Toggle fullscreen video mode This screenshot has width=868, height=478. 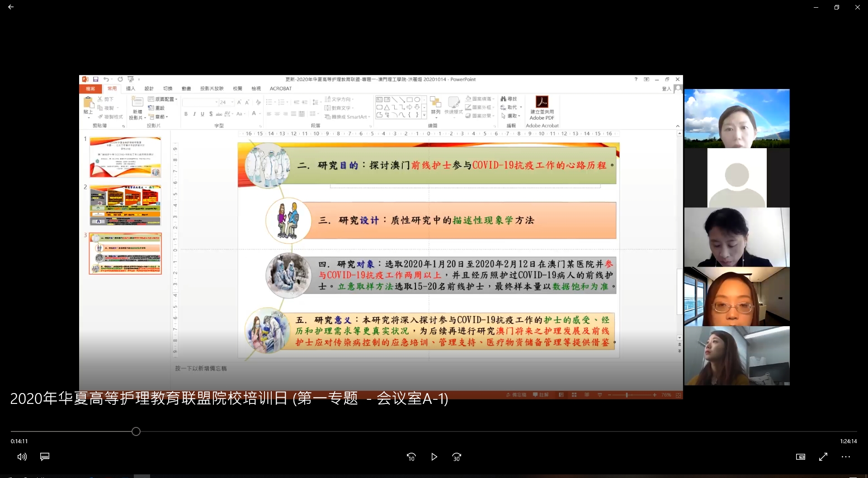823,457
